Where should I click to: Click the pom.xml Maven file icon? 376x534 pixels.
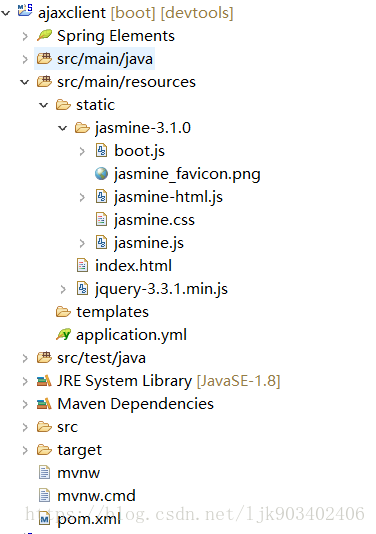coord(44,519)
